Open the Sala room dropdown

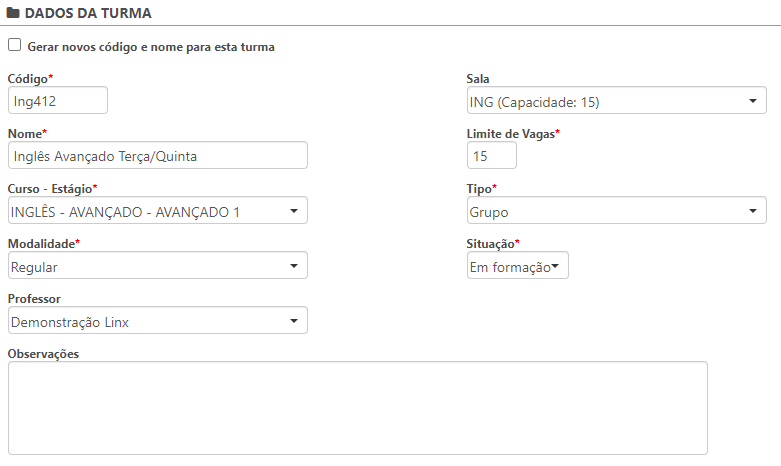click(x=616, y=101)
